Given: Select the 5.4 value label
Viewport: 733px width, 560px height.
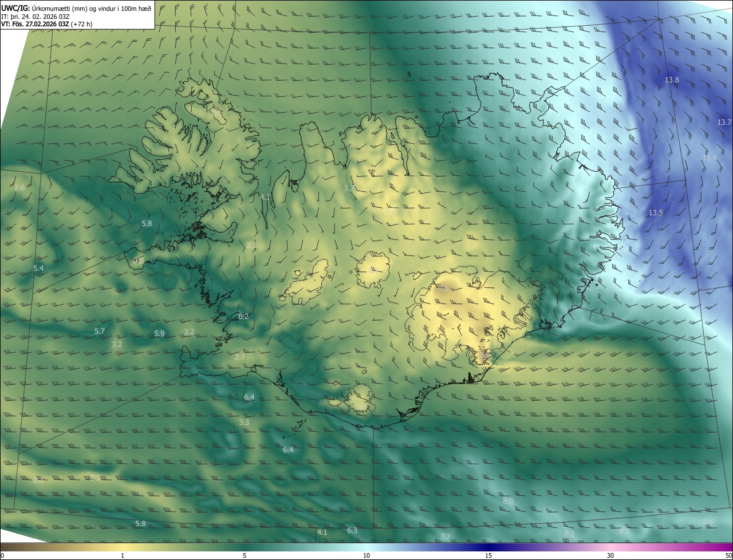Looking at the screenshot, I should point(38,269).
